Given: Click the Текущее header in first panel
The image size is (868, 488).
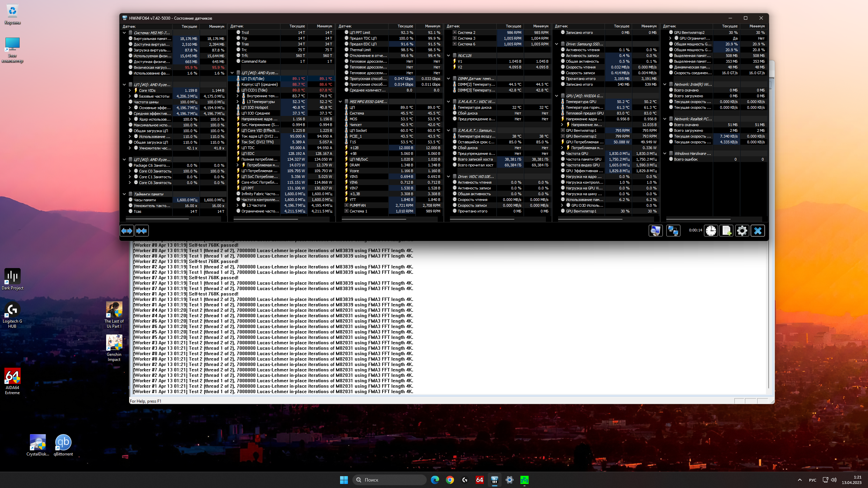Looking at the screenshot, I should (189, 26).
